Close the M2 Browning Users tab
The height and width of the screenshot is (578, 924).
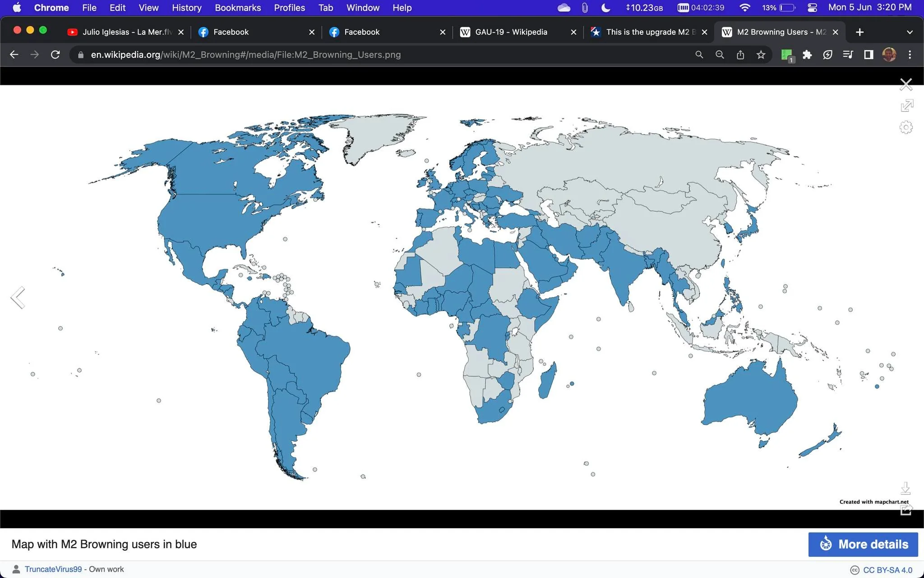(835, 32)
